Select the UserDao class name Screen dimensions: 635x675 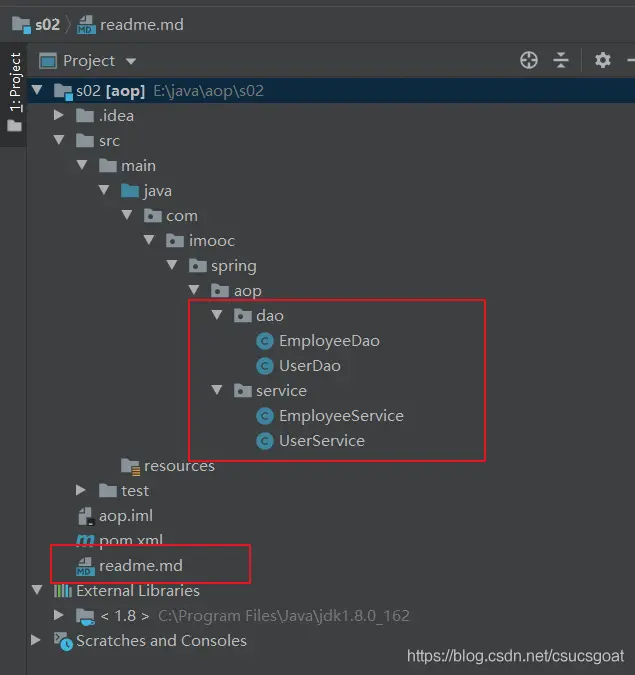(310, 366)
